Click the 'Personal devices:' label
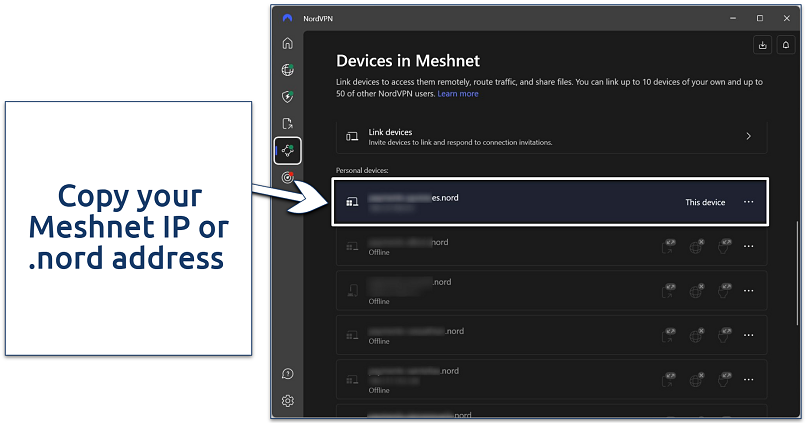This screenshot has width=806, height=423. pos(362,170)
